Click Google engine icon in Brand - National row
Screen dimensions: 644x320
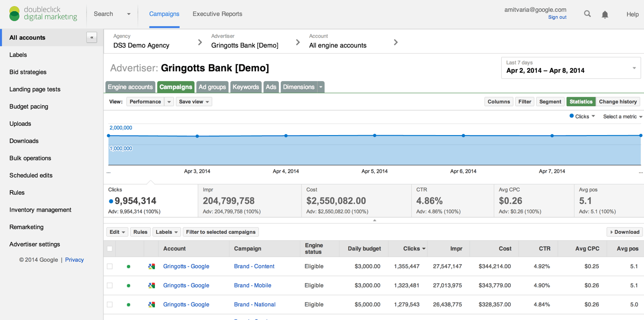(x=152, y=305)
